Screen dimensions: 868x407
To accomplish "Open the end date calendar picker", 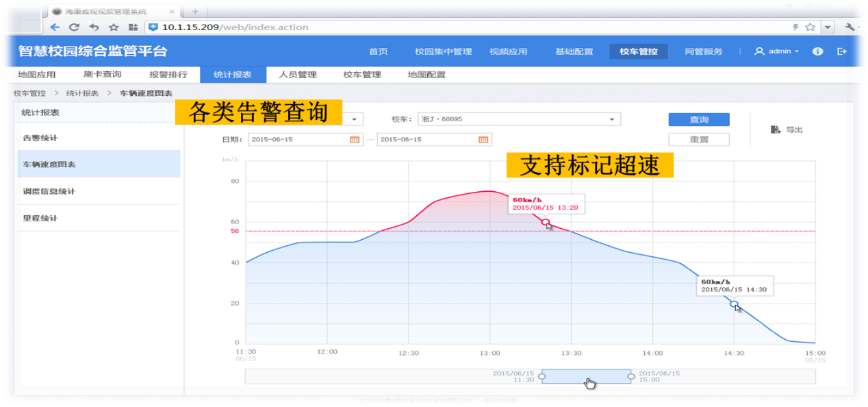I will tap(483, 139).
